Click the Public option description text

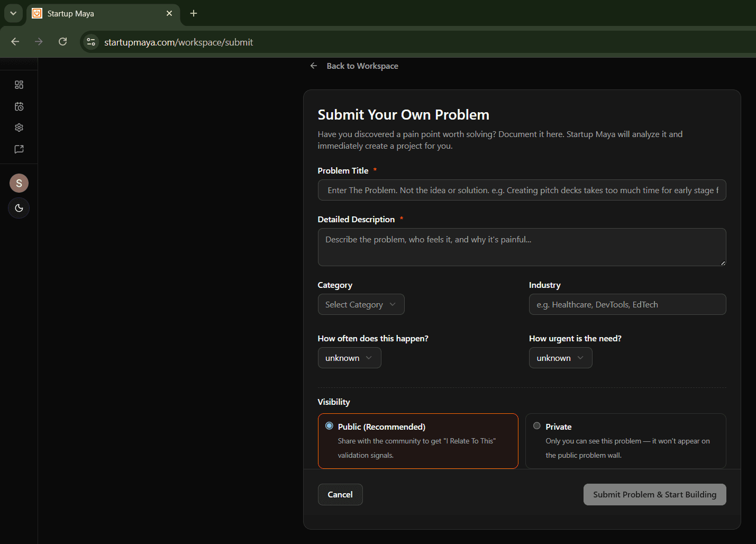(x=417, y=448)
